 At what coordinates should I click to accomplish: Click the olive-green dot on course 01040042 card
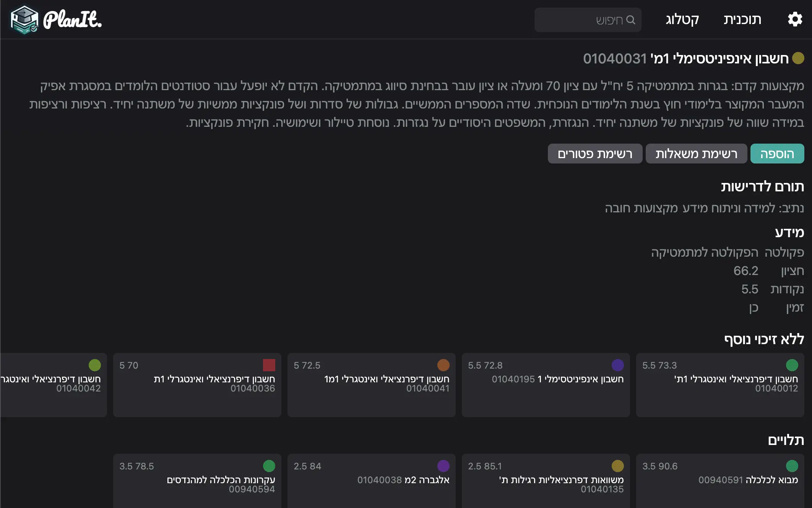[x=94, y=365]
